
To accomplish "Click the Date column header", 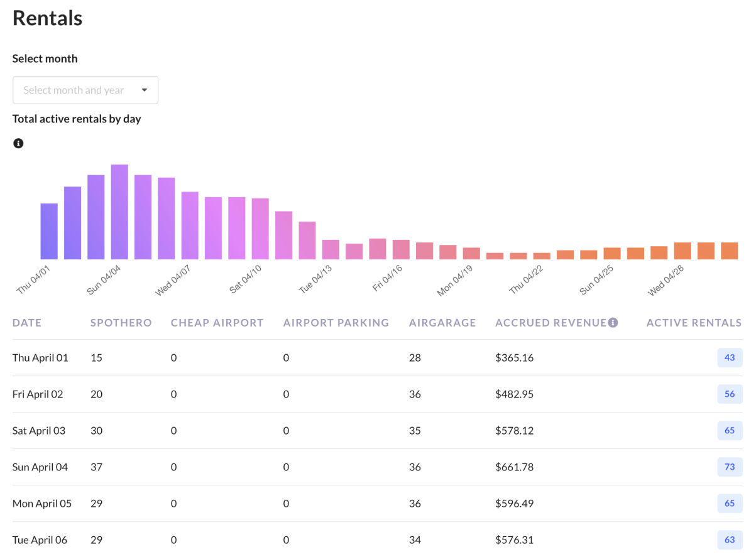I will pyautogui.click(x=27, y=323).
